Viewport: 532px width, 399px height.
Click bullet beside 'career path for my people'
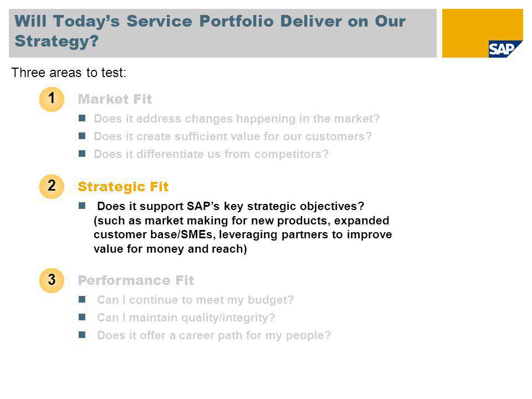pos(82,335)
